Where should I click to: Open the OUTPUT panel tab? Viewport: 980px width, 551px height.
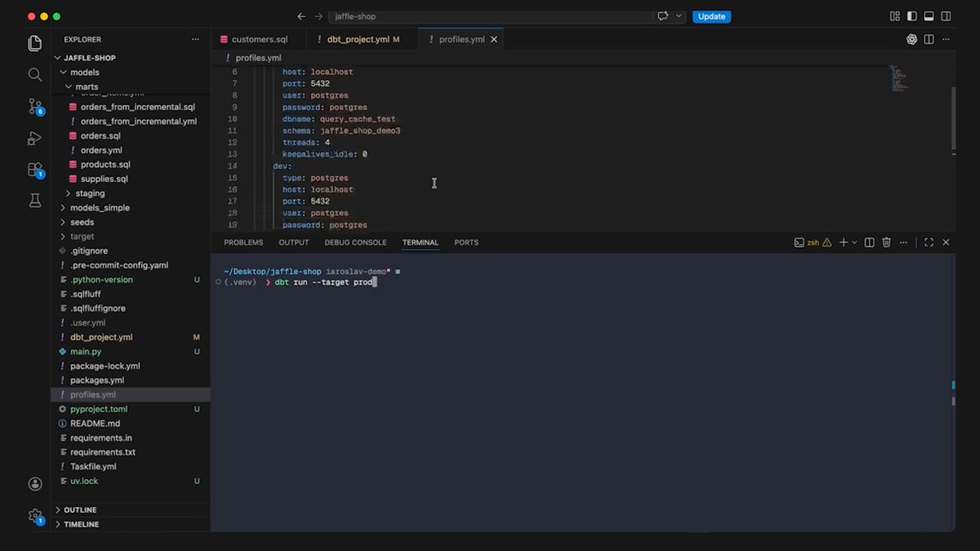tap(293, 242)
